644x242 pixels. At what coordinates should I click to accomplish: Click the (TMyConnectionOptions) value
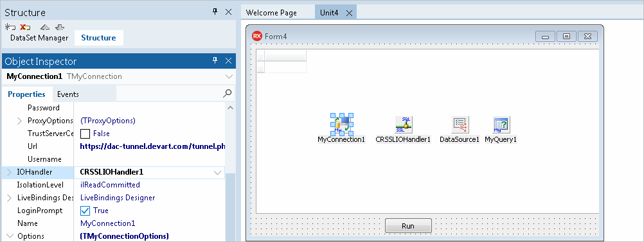[x=125, y=236]
